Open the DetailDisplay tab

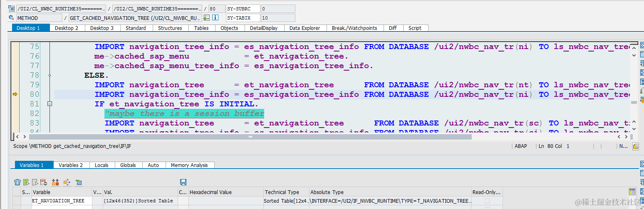pos(264,28)
